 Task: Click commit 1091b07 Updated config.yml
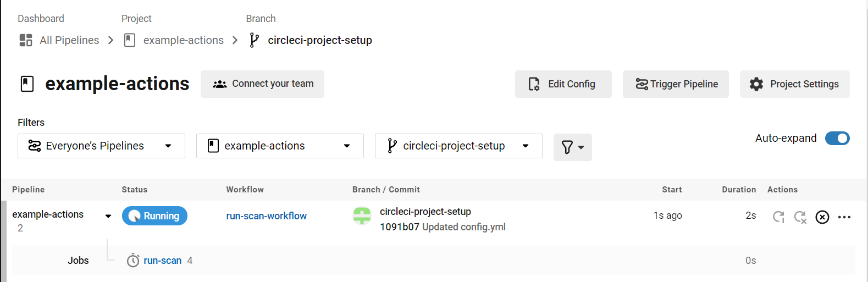443,227
